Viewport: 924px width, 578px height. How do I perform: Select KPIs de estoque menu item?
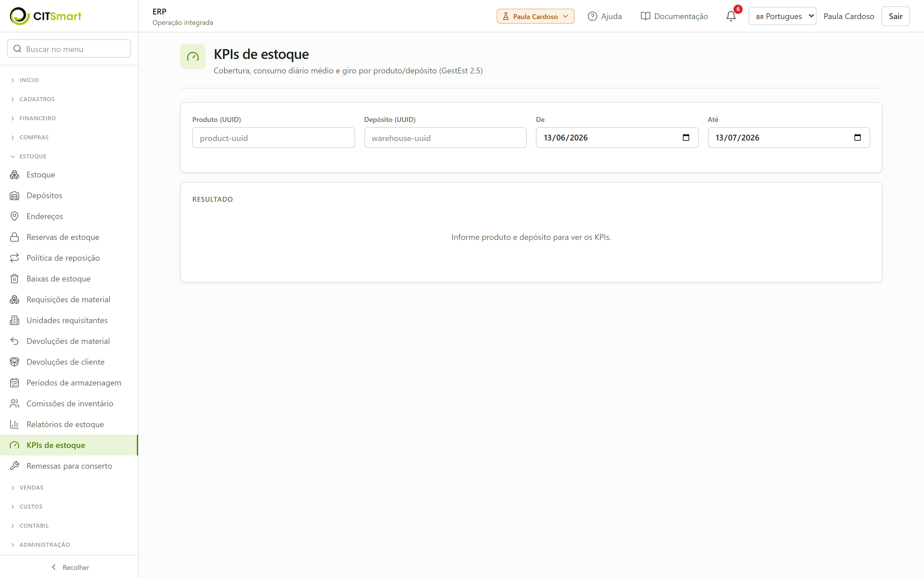(69, 445)
